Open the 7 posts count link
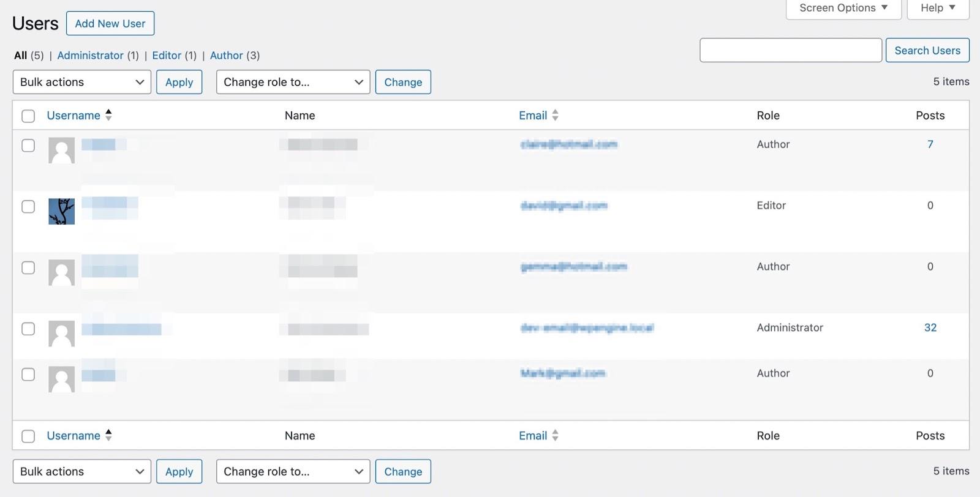 [x=930, y=144]
